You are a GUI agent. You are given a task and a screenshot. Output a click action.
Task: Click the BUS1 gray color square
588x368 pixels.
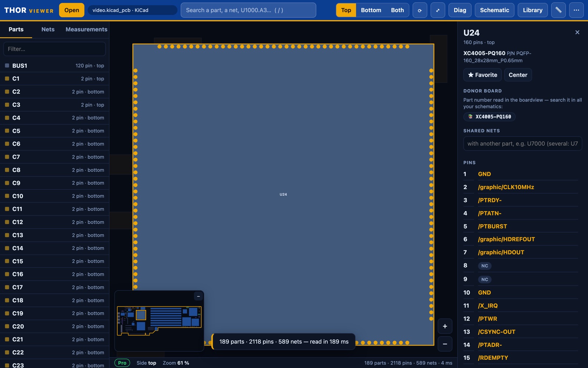point(7,66)
